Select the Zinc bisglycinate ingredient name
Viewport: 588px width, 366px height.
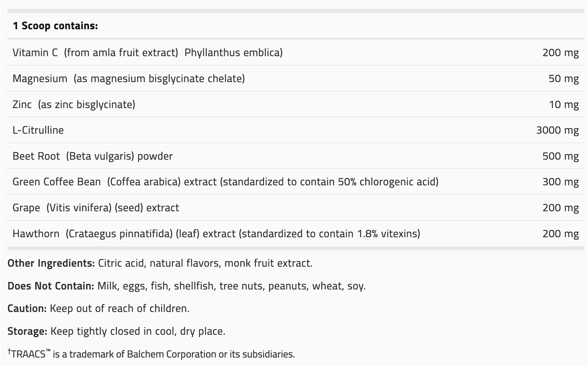pos(73,104)
